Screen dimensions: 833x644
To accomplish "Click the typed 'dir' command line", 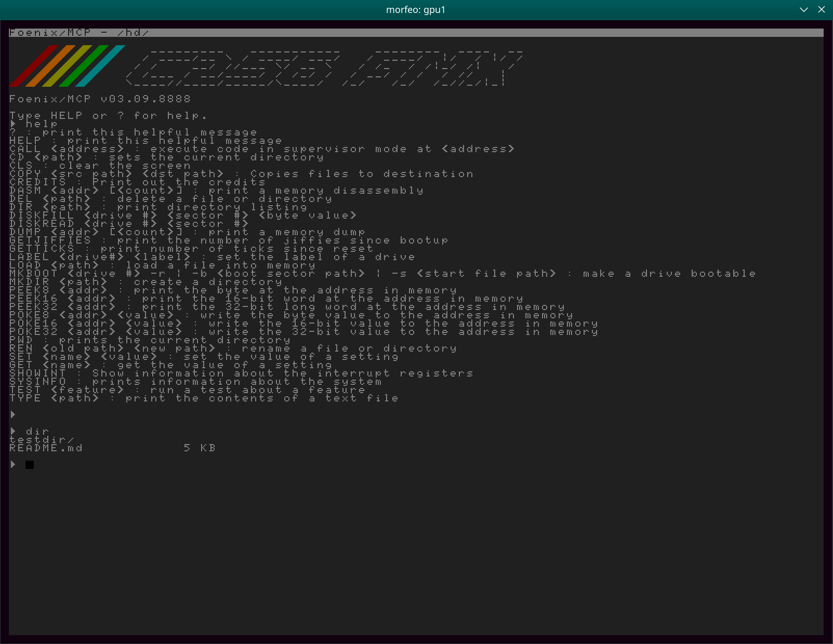I will click(x=30, y=431).
